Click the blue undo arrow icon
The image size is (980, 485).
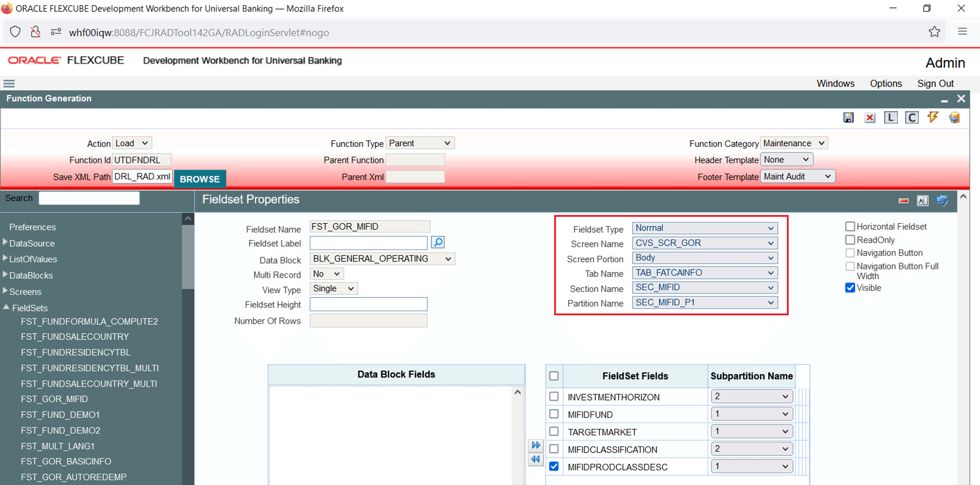point(941,200)
